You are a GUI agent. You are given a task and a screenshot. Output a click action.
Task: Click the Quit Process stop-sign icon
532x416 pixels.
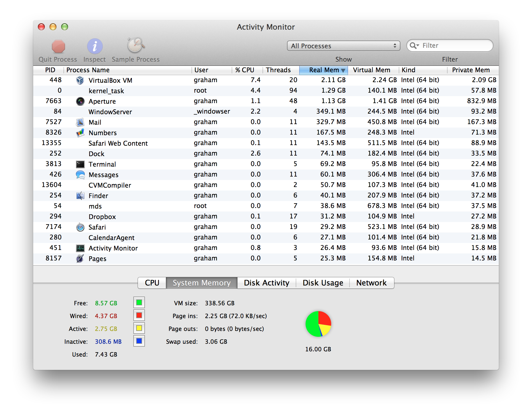point(58,46)
